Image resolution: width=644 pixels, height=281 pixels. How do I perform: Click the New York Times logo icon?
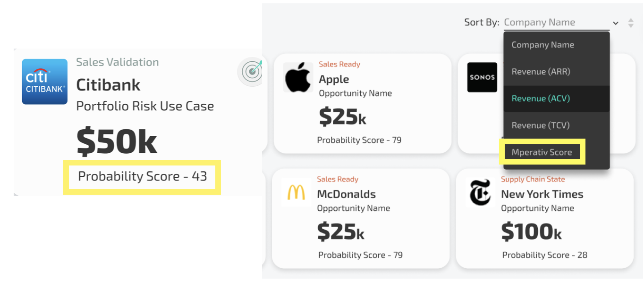click(480, 192)
